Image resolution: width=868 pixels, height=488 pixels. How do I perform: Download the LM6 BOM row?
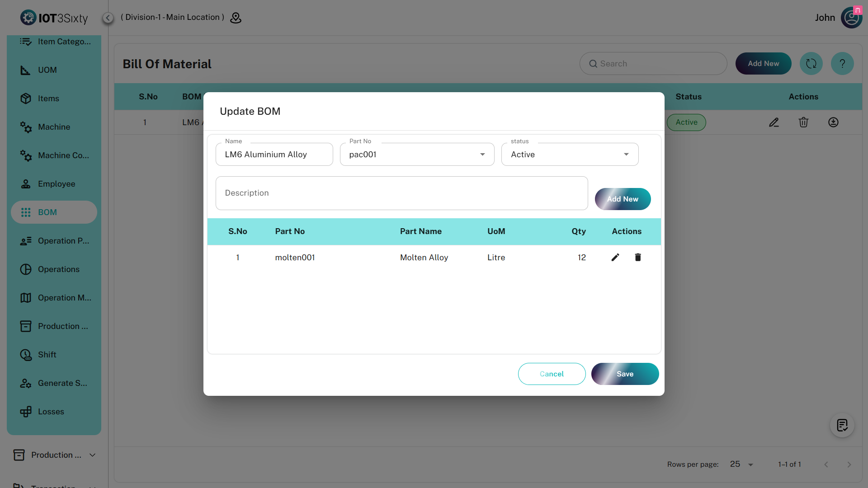click(x=833, y=122)
